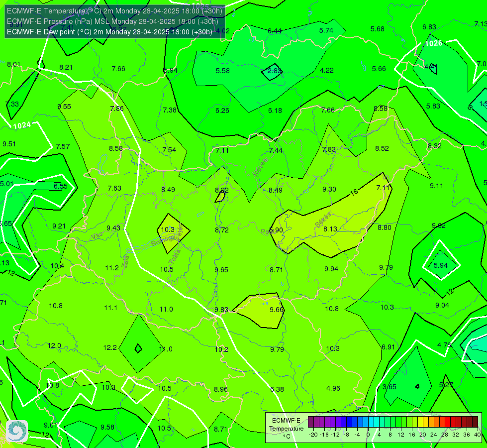Screen dimensions: 487x448
Task: Click the 10.2 dew point value
Action: 221,349
